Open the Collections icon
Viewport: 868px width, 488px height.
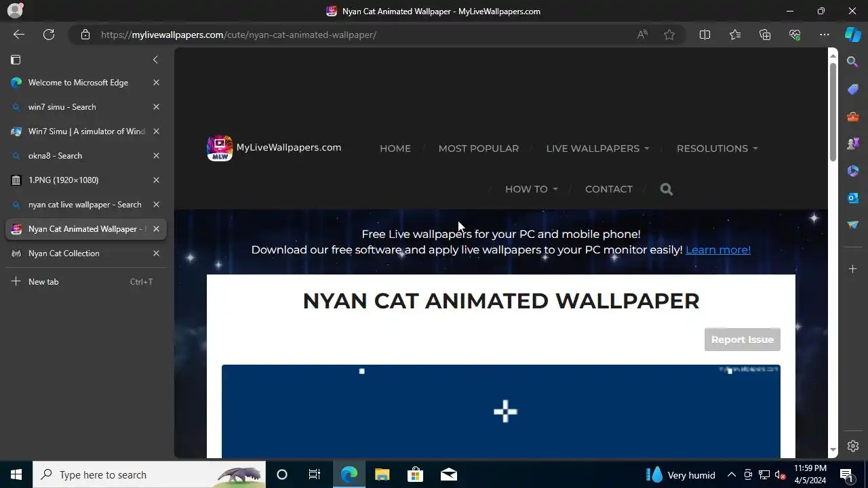[765, 35]
